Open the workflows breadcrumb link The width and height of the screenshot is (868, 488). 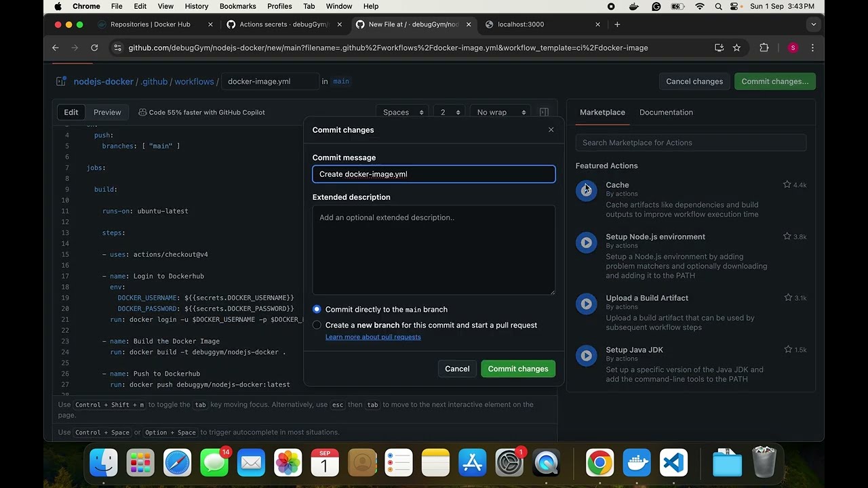tap(194, 81)
